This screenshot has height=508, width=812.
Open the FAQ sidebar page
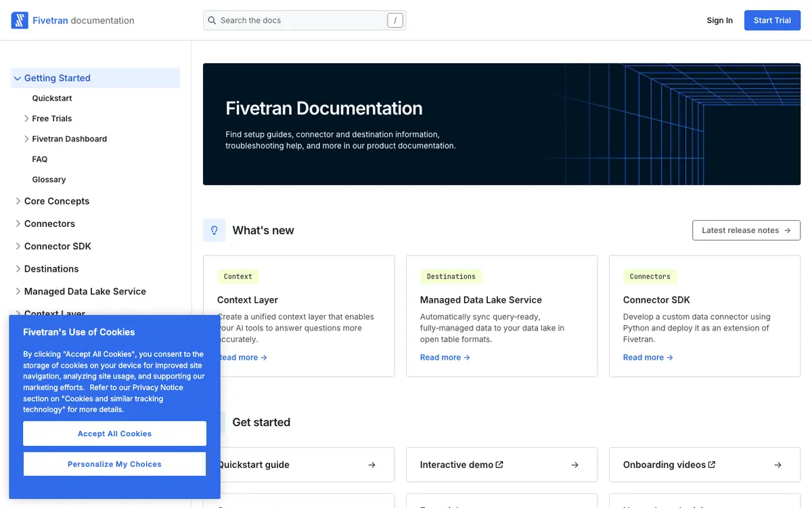click(40, 159)
